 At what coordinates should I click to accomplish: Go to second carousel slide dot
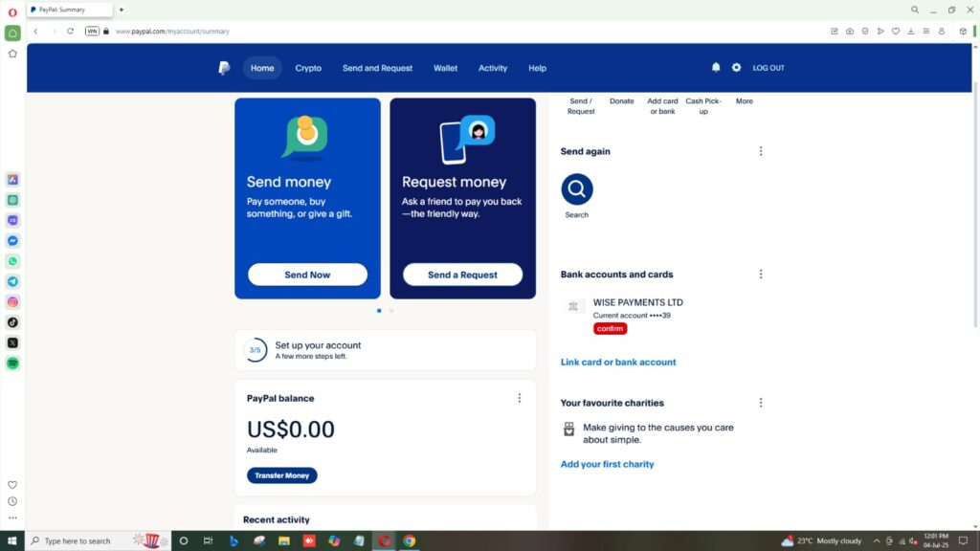point(391,311)
